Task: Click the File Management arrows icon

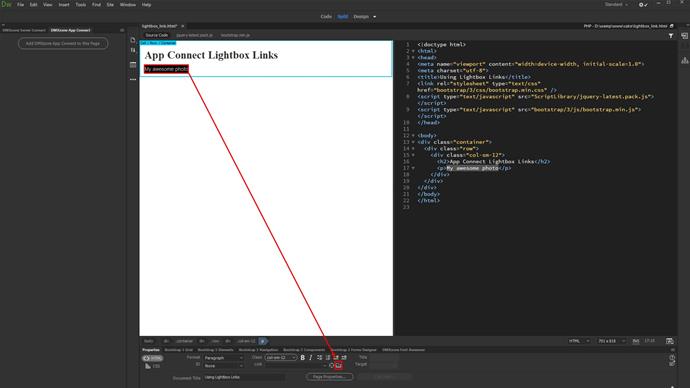Action: [x=133, y=51]
